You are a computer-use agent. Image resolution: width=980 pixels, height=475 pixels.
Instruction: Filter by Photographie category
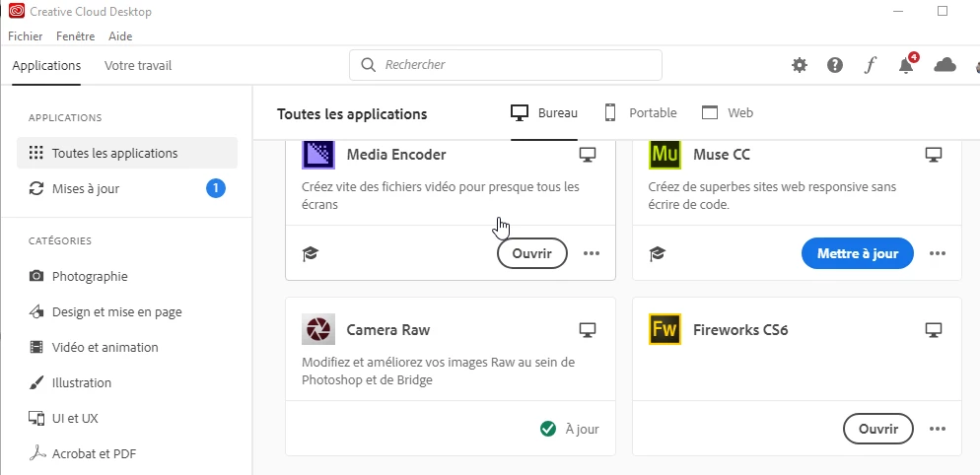coord(78,276)
